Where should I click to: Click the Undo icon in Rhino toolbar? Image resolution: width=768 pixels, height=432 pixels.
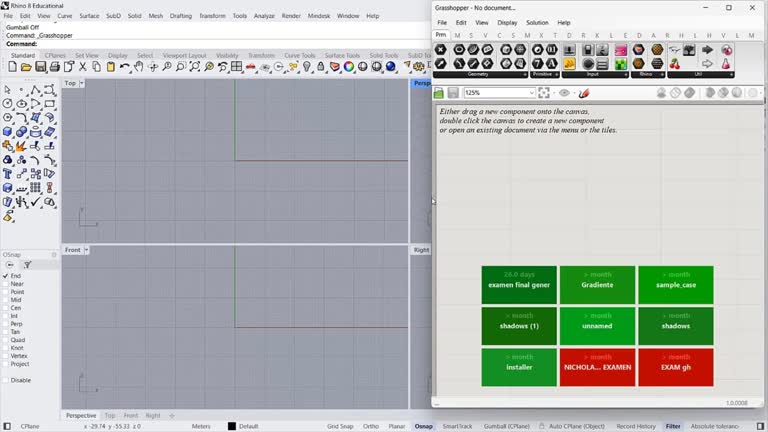[x=125, y=67]
